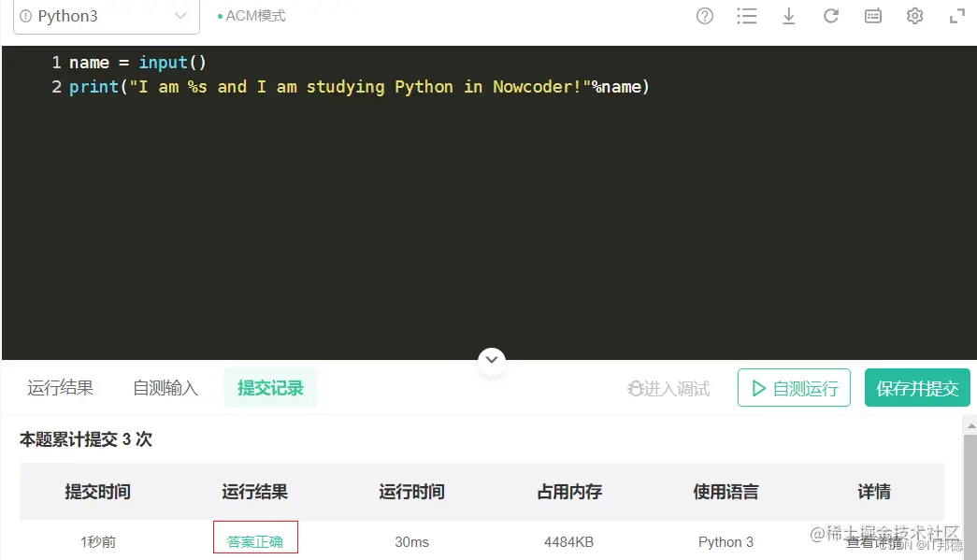Click the 答案正确 result link
This screenshot has width=977, height=560.
(255, 542)
